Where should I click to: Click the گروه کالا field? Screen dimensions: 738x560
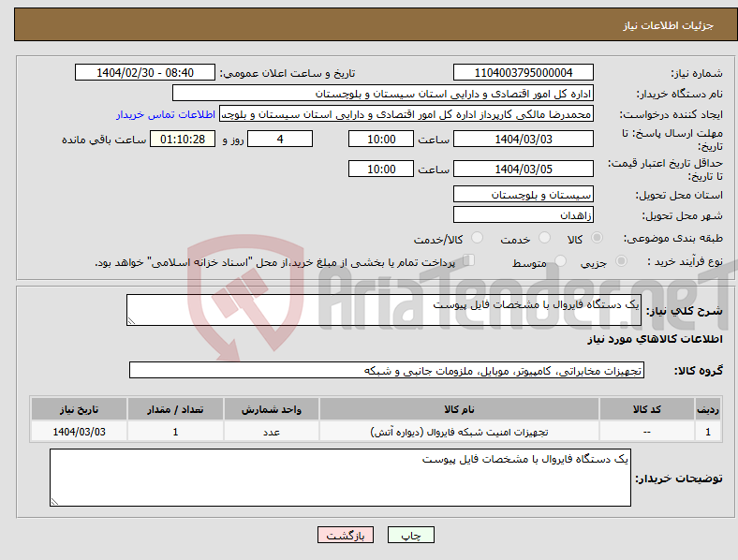[x=387, y=370]
